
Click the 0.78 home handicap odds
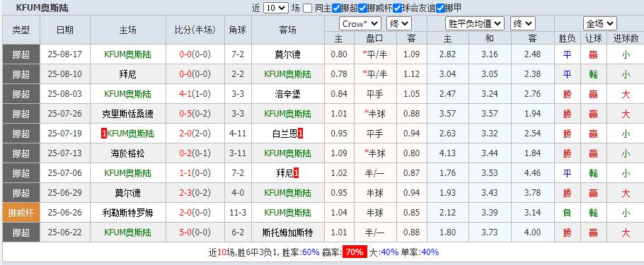(339, 74)
